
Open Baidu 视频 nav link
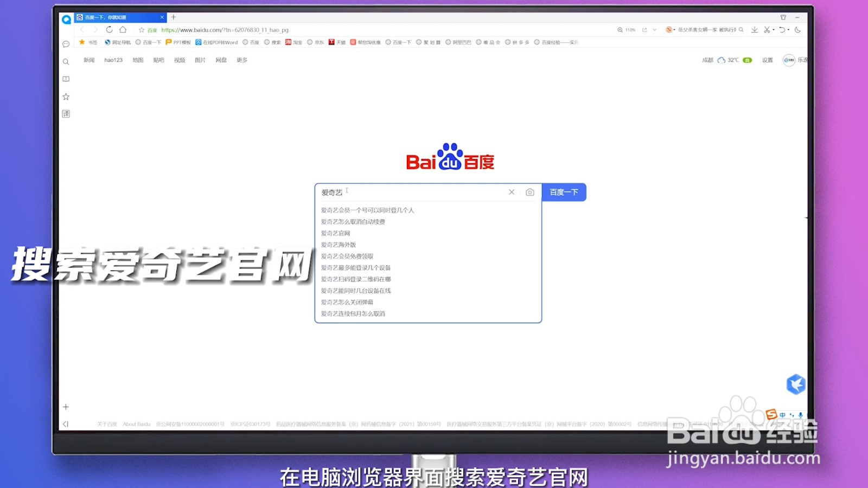coord(180,60)
